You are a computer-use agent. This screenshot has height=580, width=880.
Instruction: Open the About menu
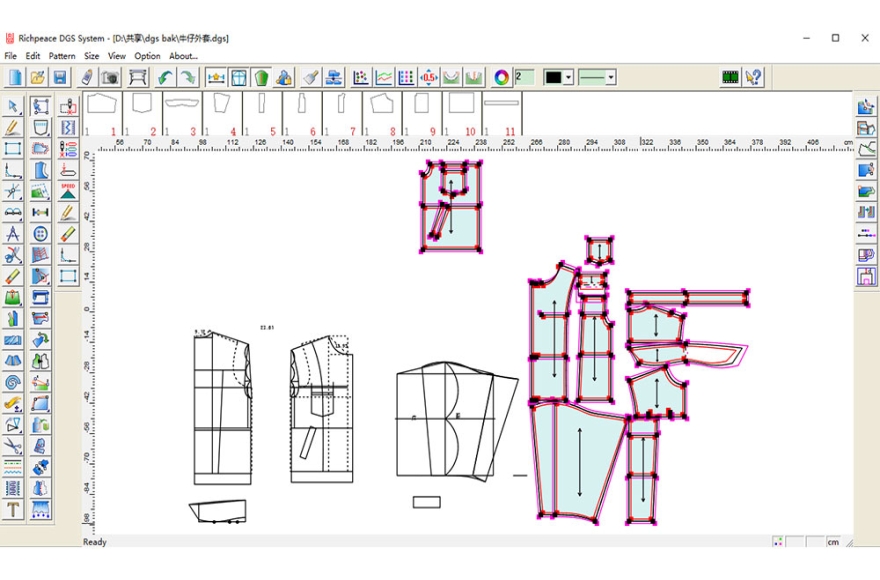click(x=183, y=56)
